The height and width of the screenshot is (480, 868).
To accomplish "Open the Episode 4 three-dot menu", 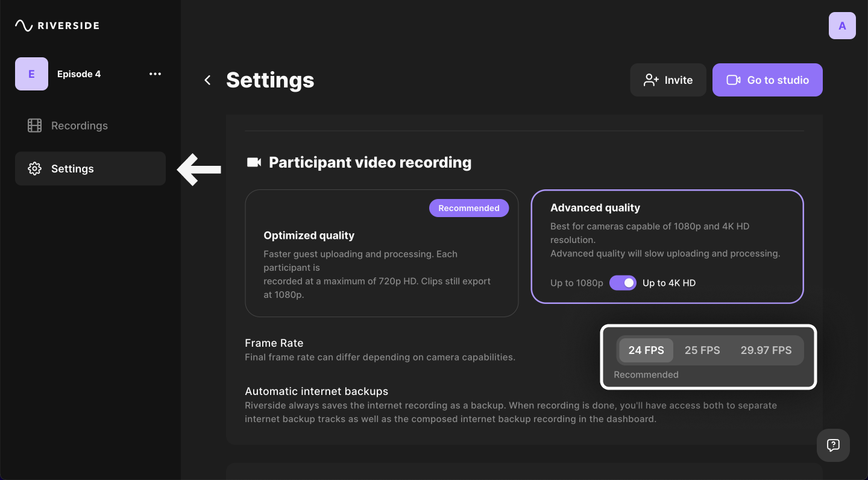I will pos(155,74).
